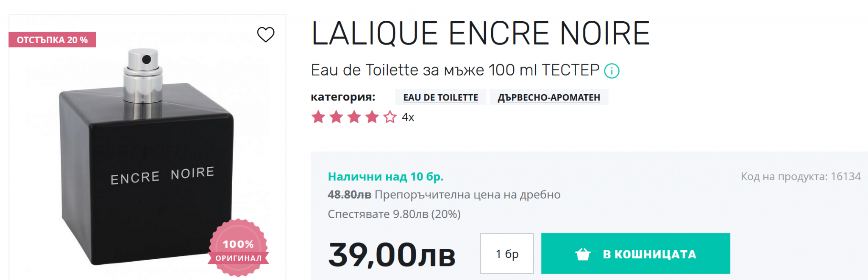Image resolution: width=868 pixels, height=280 pixels.
Task: Click the empty fifth rating star
Action: (390, 117)
